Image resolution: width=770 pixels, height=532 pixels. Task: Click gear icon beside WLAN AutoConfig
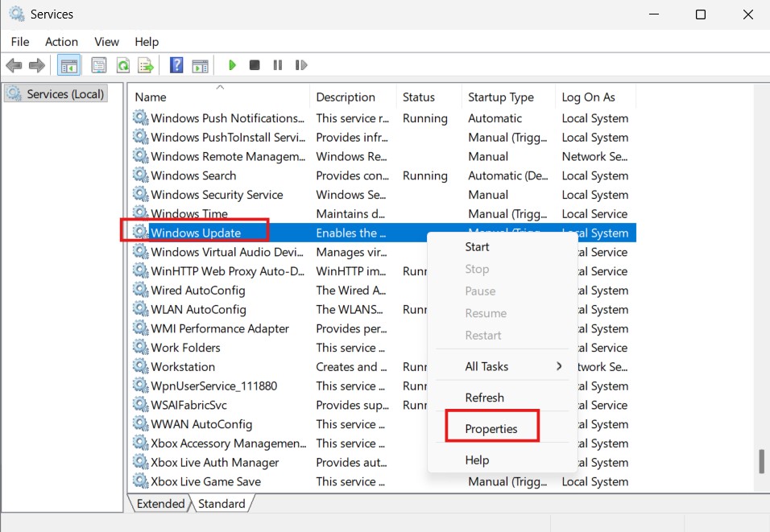tap(140, 309)
